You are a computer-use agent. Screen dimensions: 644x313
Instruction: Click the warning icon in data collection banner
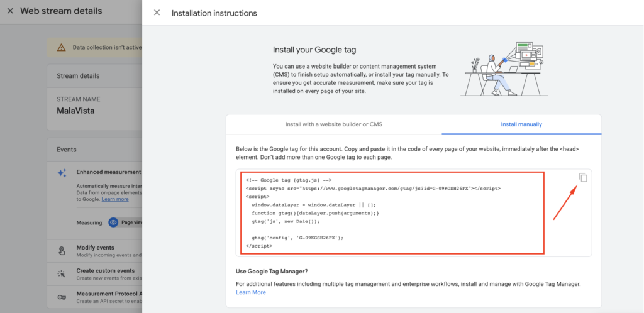pos(61,47)
